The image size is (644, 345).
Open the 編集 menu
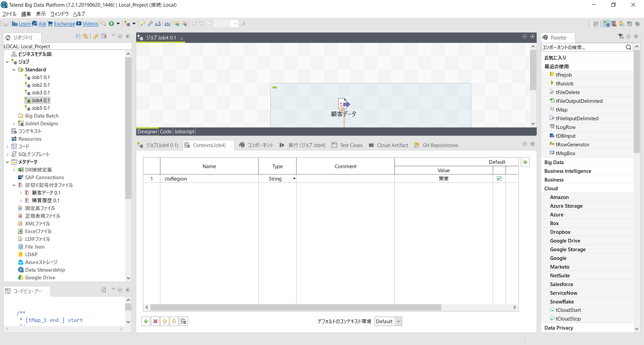(26, 14)
